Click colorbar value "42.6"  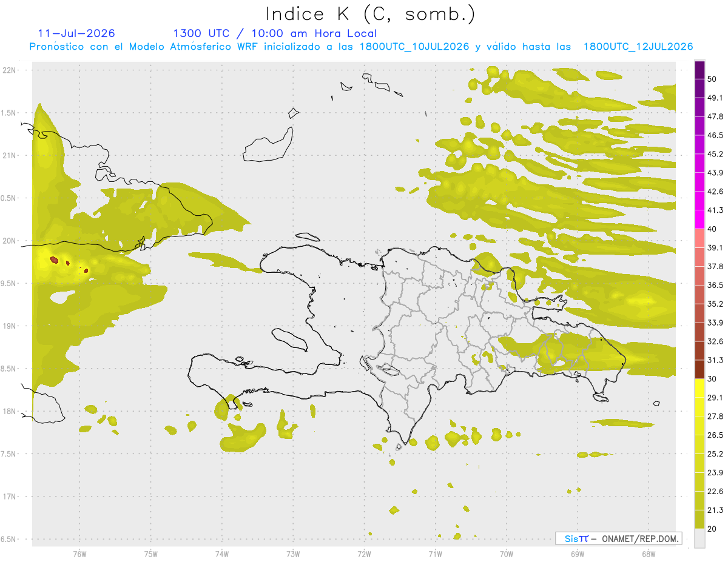[715, 192]
